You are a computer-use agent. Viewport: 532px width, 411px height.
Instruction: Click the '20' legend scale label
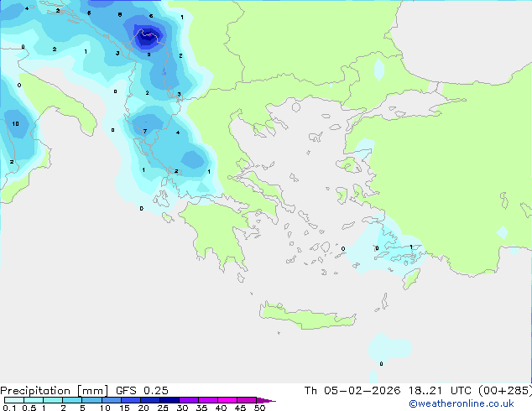143,408
